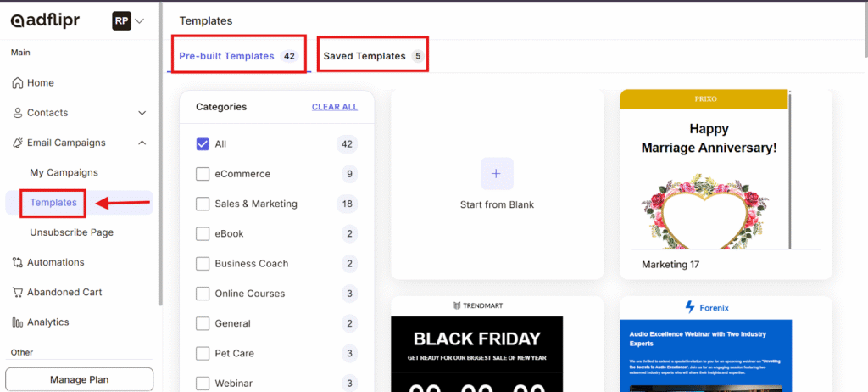Uncheck the All category checkbox
The height and width of the screenshot is (392, 868).
[203, 144]
